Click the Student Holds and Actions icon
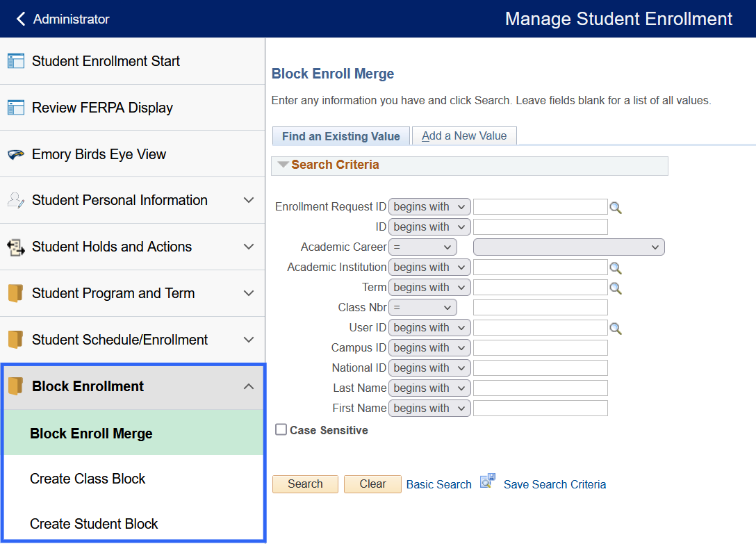The width and height of the screenshot is (756, 544). [16, 247]
